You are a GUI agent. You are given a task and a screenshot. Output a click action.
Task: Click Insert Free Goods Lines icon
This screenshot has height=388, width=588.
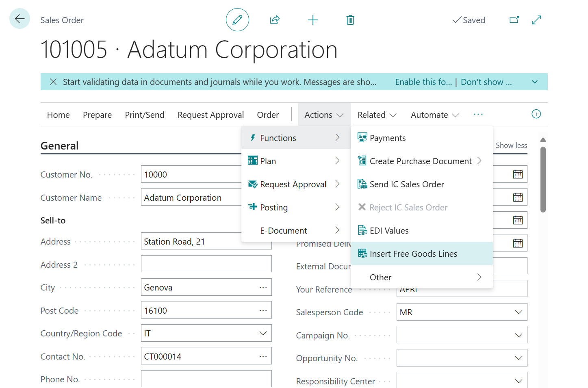362,254
